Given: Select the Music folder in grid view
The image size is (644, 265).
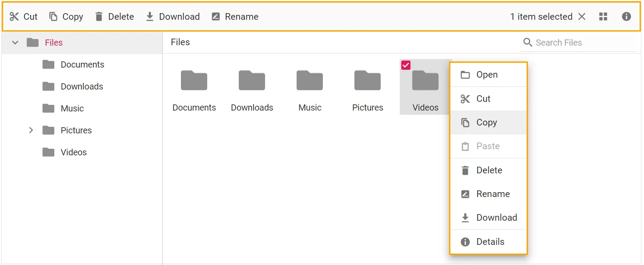Looking at the screenshot, I should [x=310, y=87].
